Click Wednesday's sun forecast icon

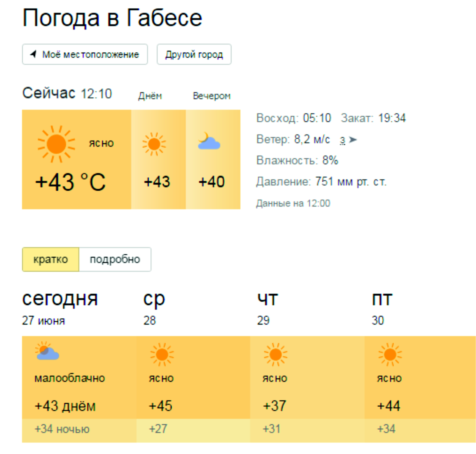click(x=162, y=354)
